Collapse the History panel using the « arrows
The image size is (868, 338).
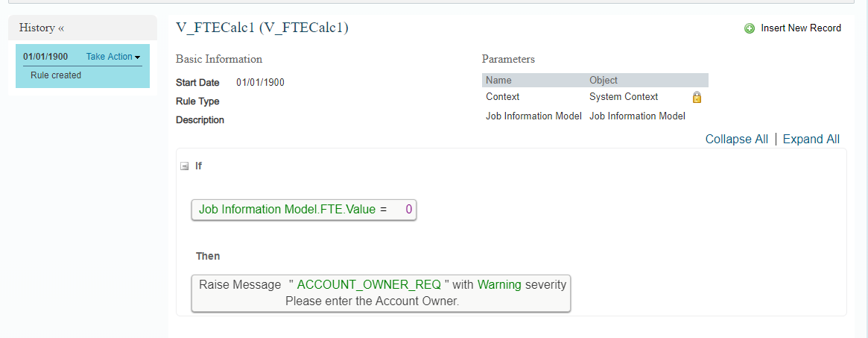[x=61, y=28]
